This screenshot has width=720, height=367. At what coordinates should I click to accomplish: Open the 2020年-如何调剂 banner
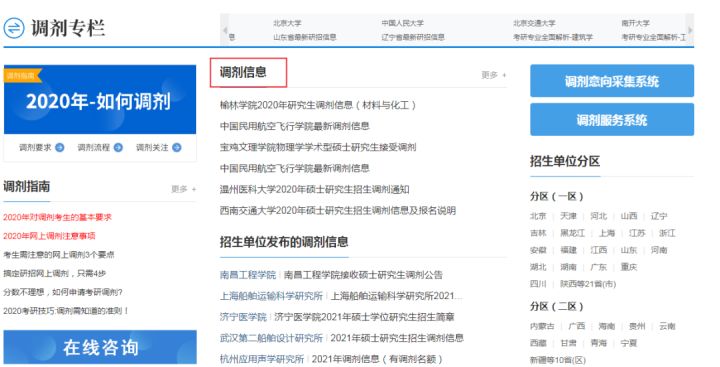100,99
